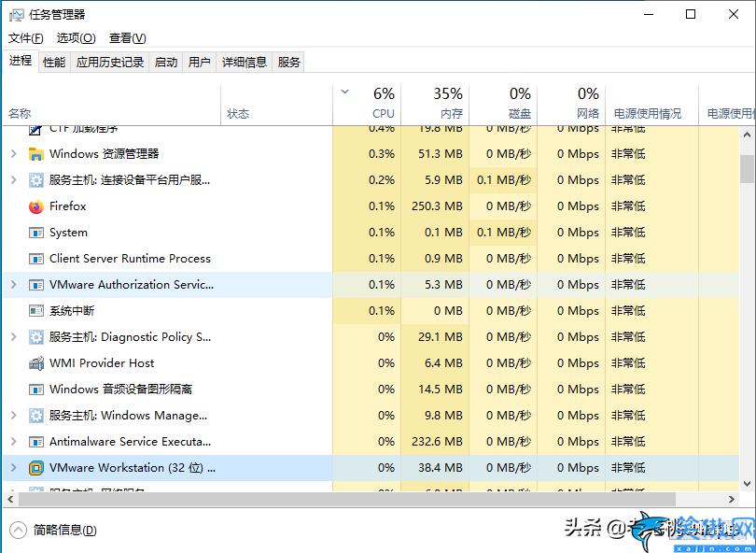756x553 pixels.
Task: Expand the VMware Workstation (32 位) group
Action: point(14,468)
